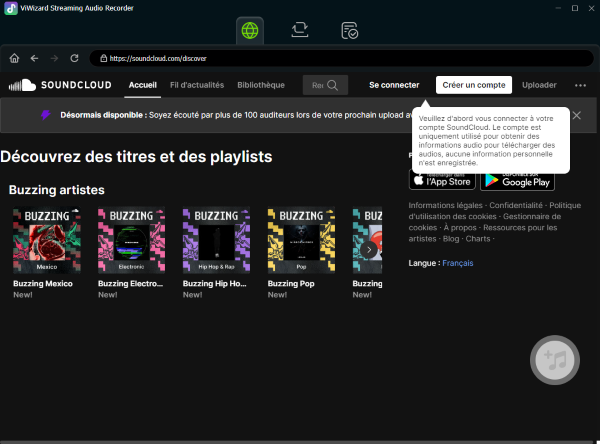Navigate forward with the right arrow

(x=54, y=58)
